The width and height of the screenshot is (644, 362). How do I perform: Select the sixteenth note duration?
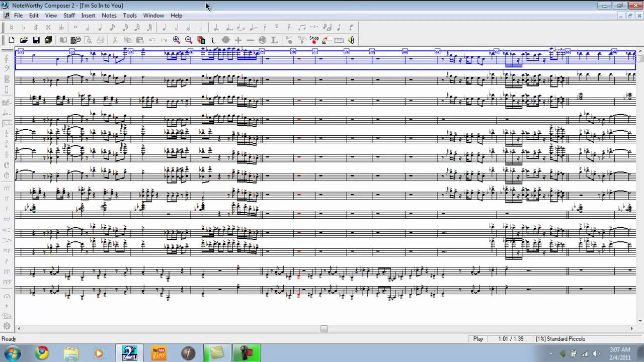(125, 28)
